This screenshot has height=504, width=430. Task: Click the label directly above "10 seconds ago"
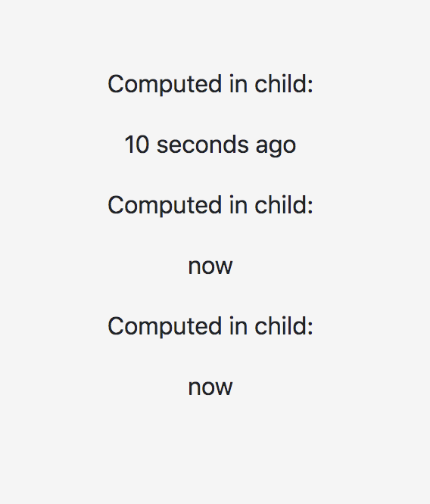click(210, 84)
